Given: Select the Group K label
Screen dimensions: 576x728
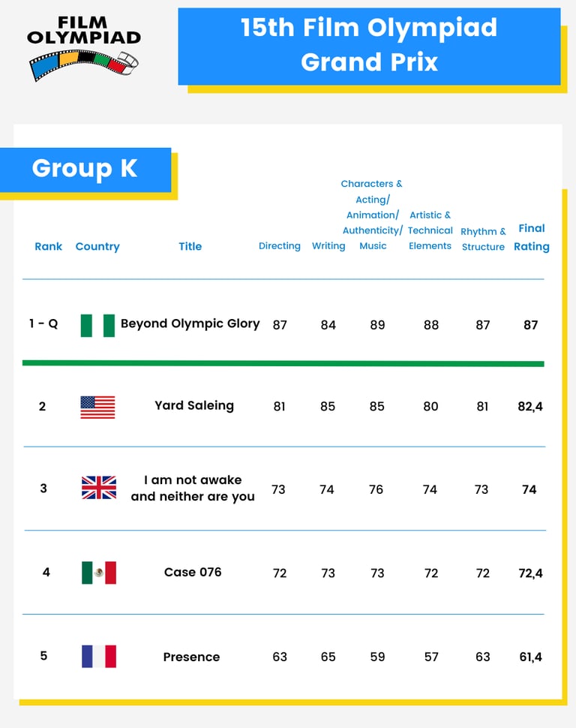Looking at the screenshot, I should coord(85,169).
